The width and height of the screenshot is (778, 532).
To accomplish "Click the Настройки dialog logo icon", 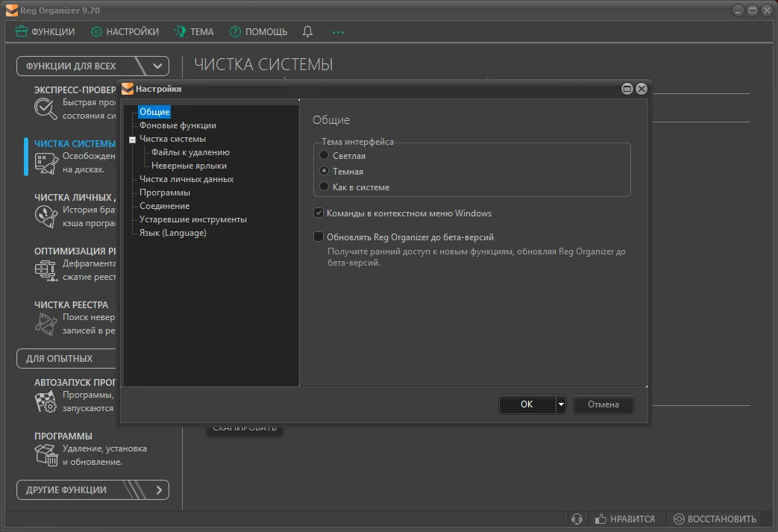I will (x=128, y=89).
